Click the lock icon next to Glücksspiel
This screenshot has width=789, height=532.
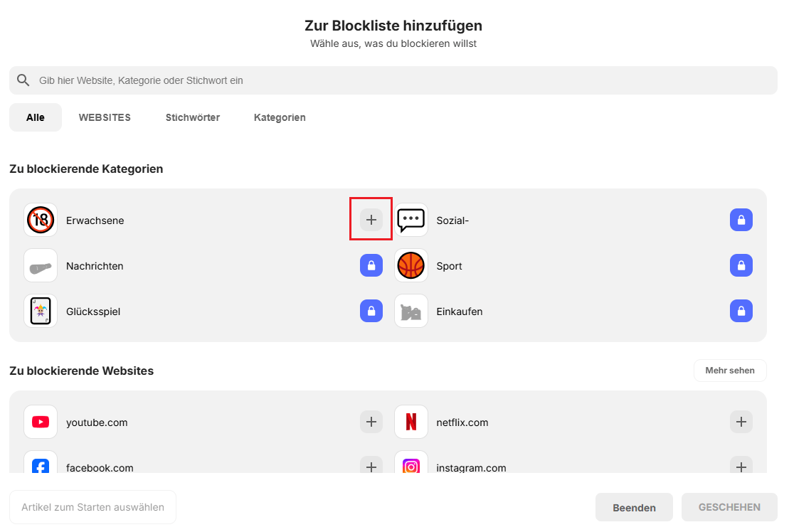pyautogui.click(x=371, y=312)
